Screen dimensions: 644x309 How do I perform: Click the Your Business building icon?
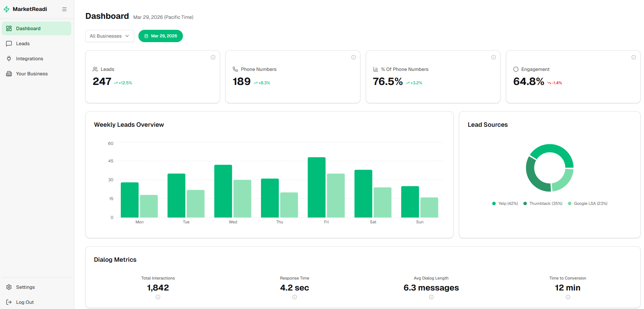[9, 73]
